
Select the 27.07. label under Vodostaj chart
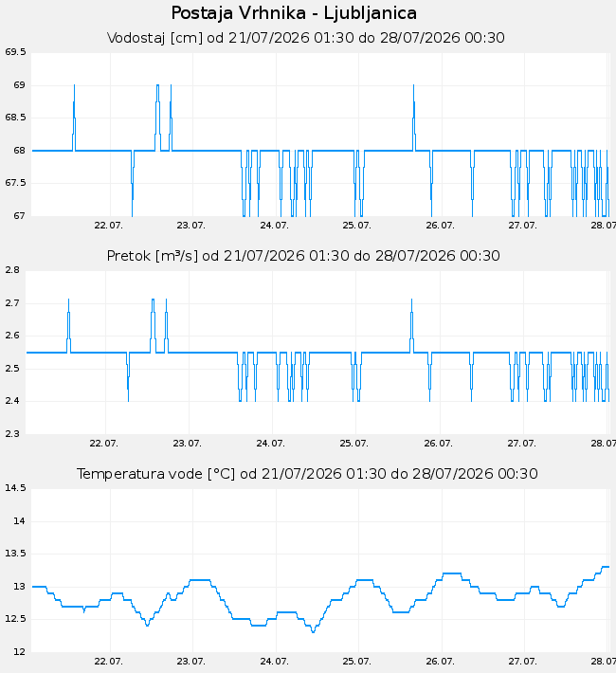[x=523, y=226]
